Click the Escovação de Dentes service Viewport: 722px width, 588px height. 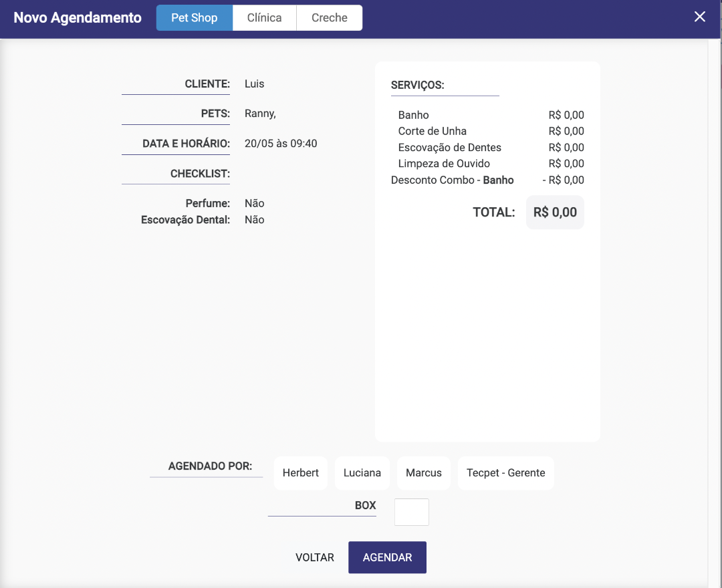[x=449, y=148]
